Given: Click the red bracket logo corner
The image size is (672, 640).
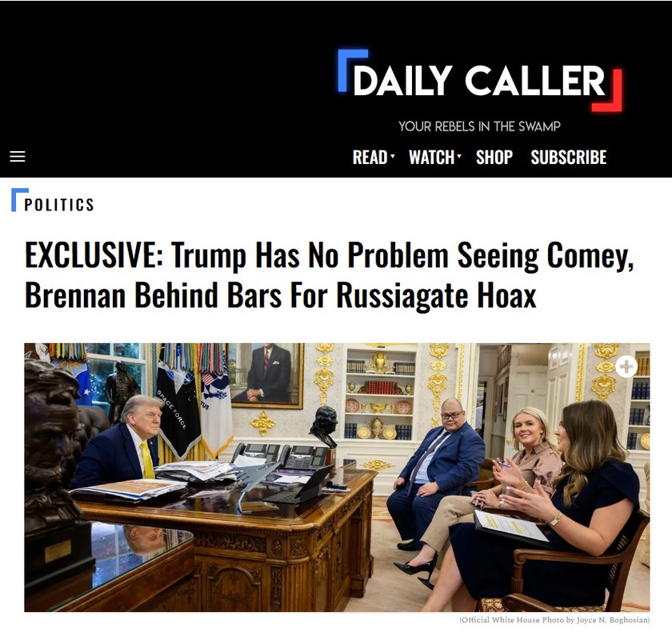Looking at the screenshot, I should [608, 90].
